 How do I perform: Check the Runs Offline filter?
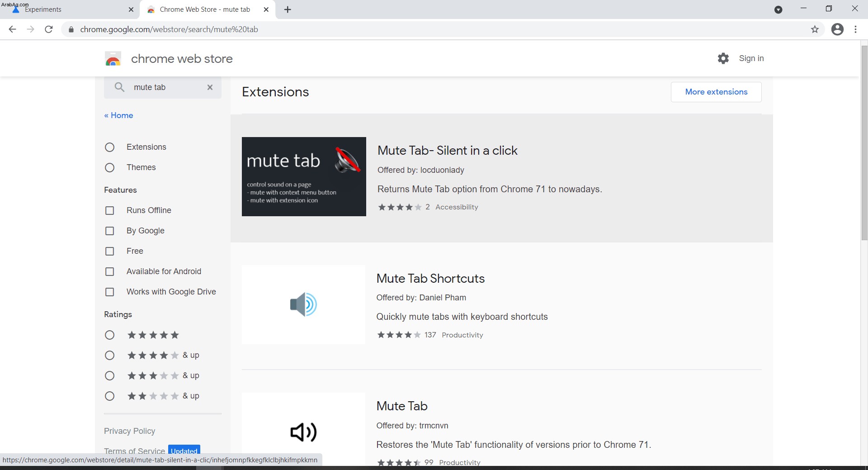point(109,210)
